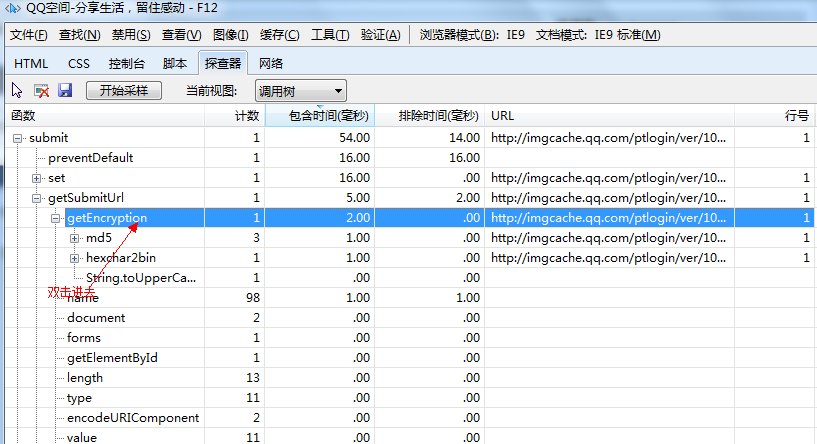The image size is (817, 444).
Task: Click the count value 98
Action: 253,298
